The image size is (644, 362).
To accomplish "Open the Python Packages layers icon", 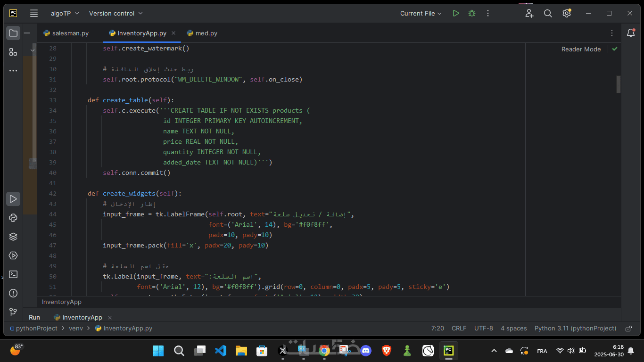I will tap(13, 237).
